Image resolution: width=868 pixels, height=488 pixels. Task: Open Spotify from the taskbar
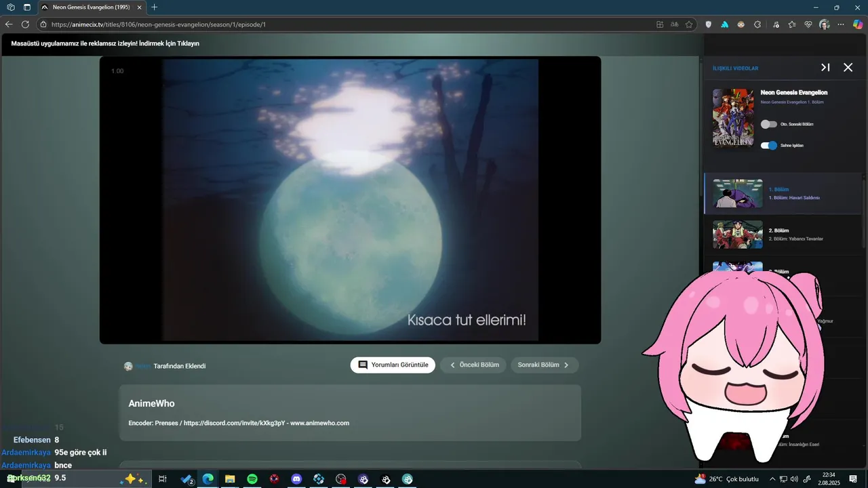(252, 479)
